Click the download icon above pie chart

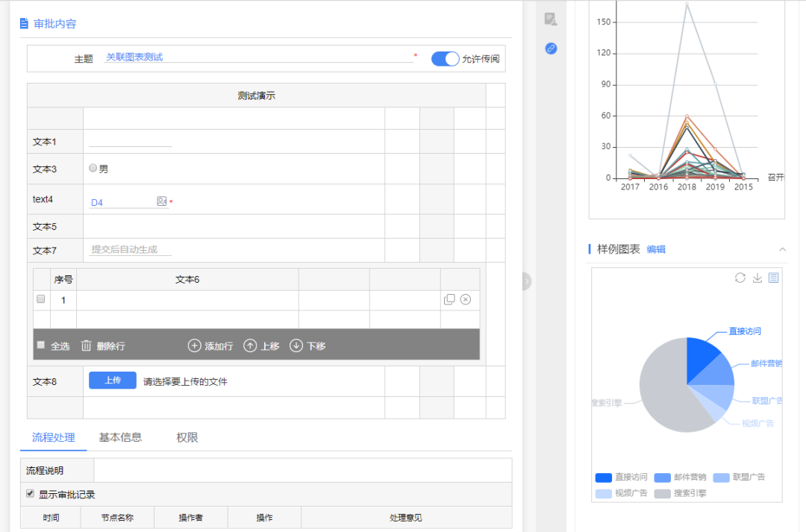[x=757, y=278]
